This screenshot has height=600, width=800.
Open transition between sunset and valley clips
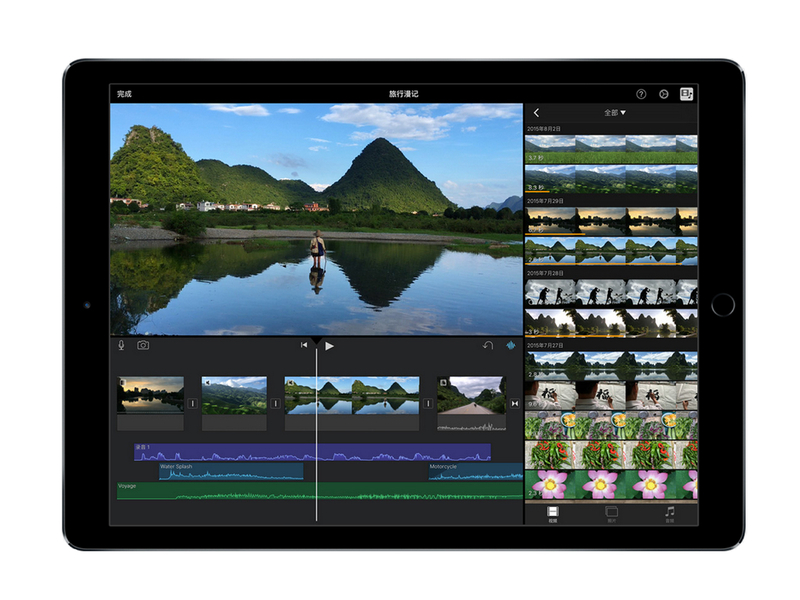[x=192, y=404]
